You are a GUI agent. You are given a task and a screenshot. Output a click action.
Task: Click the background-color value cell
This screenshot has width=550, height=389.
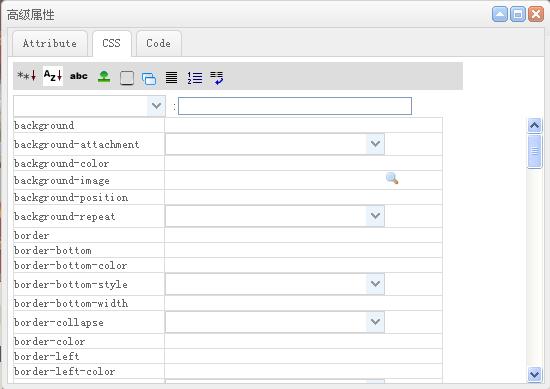click(303, 163)
